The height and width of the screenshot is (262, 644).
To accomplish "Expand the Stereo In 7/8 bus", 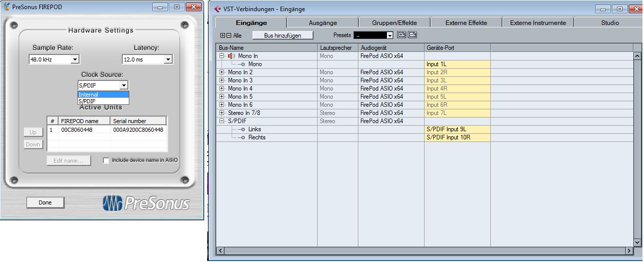I will (222, 113).
